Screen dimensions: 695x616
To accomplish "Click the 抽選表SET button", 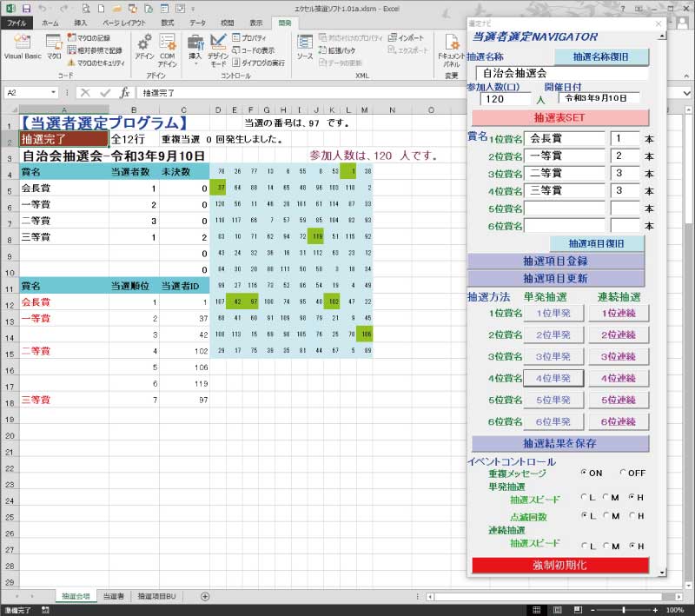I will click(559, 117).
